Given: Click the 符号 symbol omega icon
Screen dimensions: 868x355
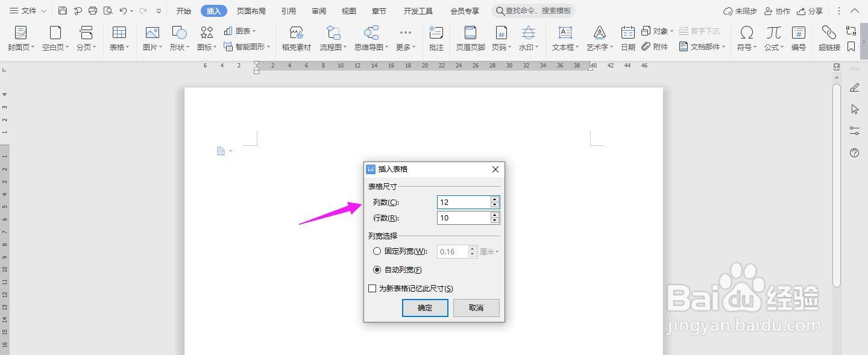Looking at the screenshot, I should coord(747,33).
